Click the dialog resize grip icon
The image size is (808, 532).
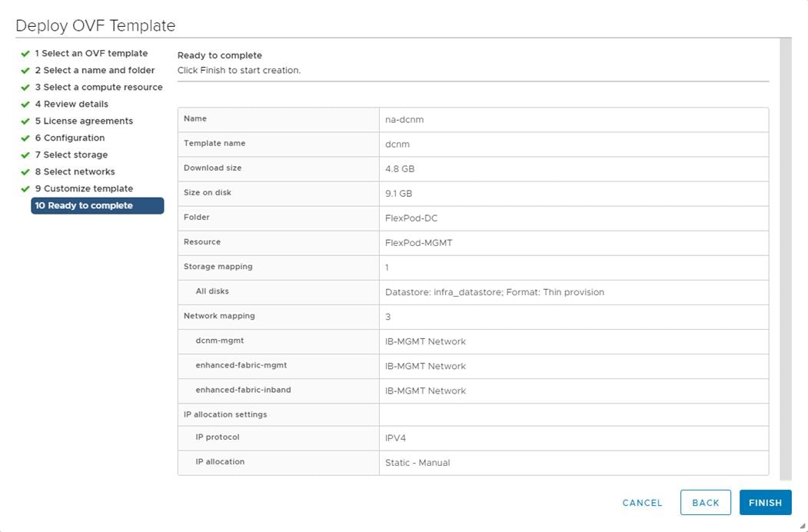[x=802, y=526]
